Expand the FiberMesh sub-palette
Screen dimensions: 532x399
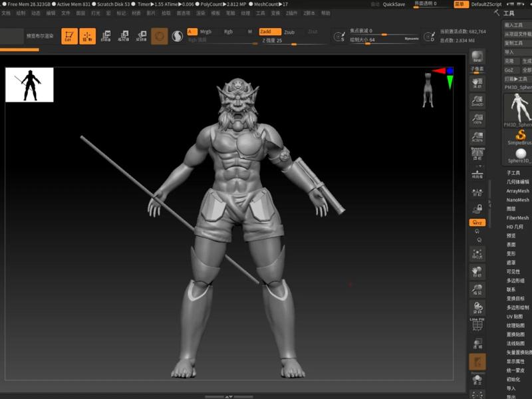click(x=517, y=217)
